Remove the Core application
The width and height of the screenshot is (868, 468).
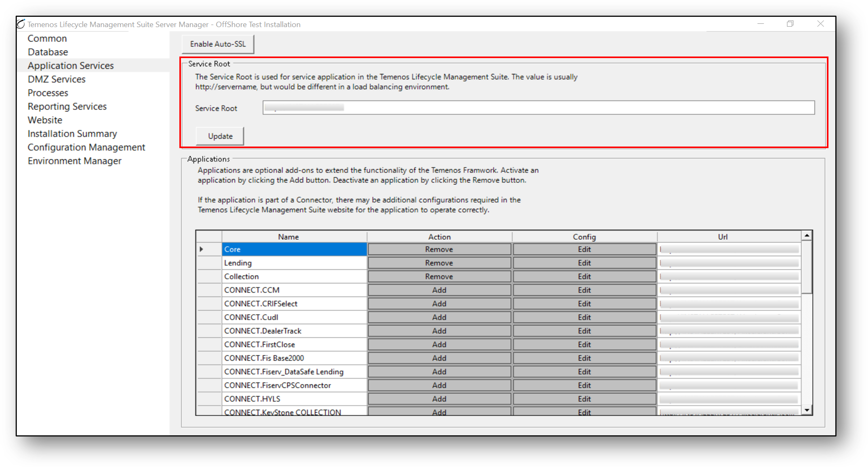coord(439,249)
